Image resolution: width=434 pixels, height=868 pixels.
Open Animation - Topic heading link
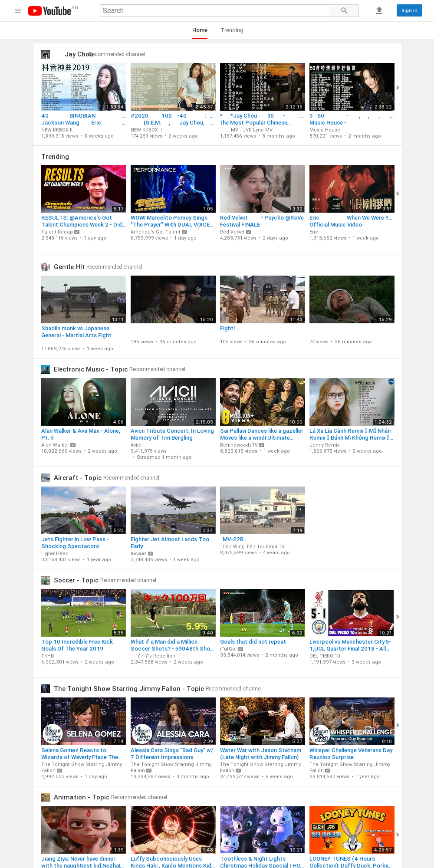click(x=82, y=797)
